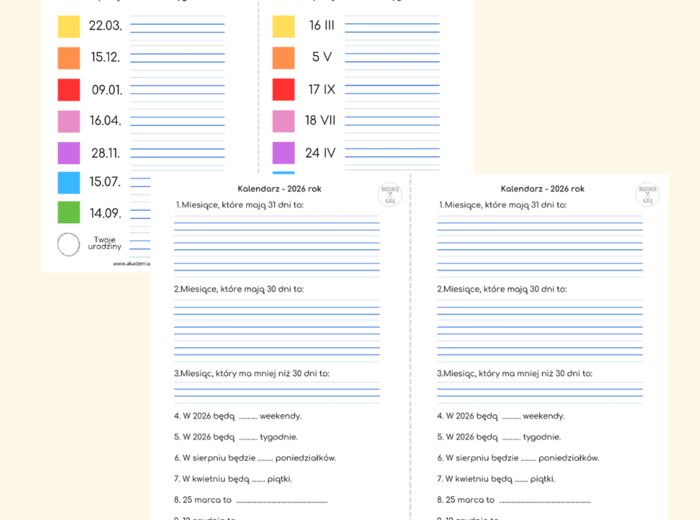Click the orange square beside 5 V
700x520 pixels.
(284, 58)
